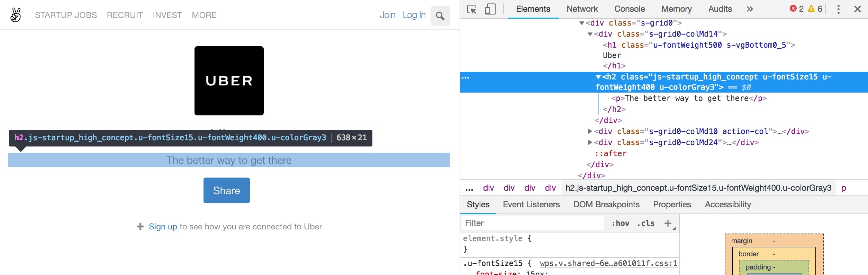This screenshot has height=275, width=868.
Task: Toggle the :hov element state button
Action: coord(621,224)
